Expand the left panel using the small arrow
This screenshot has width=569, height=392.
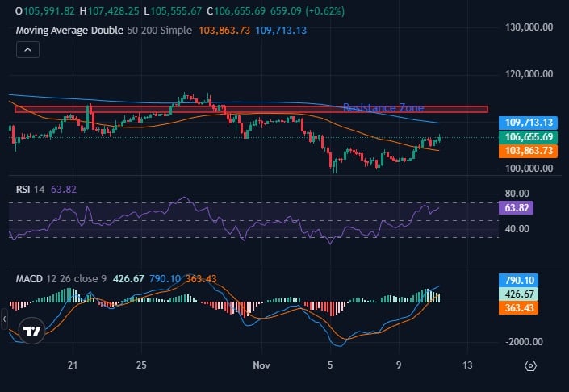click(x=3, y=320)
